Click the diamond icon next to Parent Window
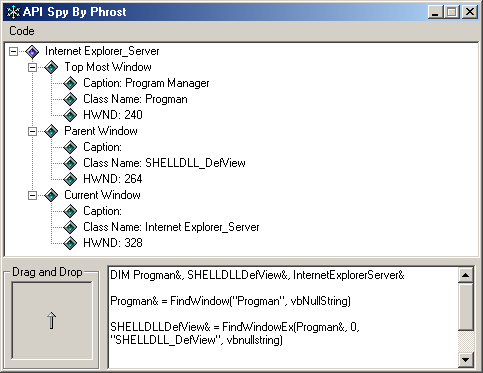The width and height of the screenshot is (483, 373). click(x=51, y=131)
